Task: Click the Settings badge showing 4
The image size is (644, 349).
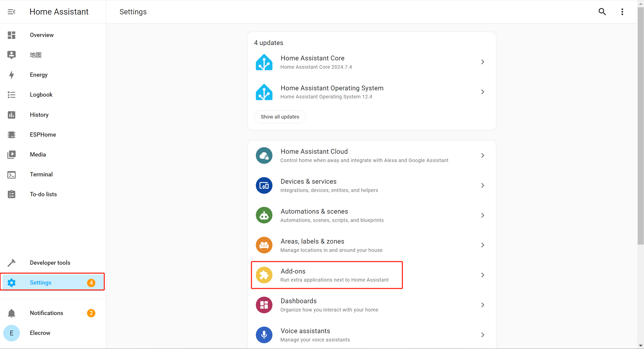Action: [91, 283]
